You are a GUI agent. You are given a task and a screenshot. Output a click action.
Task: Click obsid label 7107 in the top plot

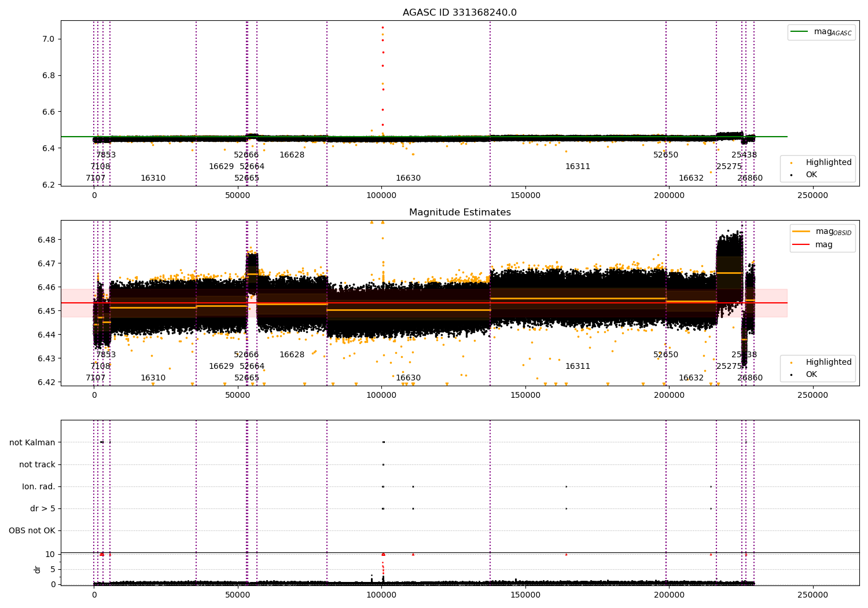click(x=95, y=178)
